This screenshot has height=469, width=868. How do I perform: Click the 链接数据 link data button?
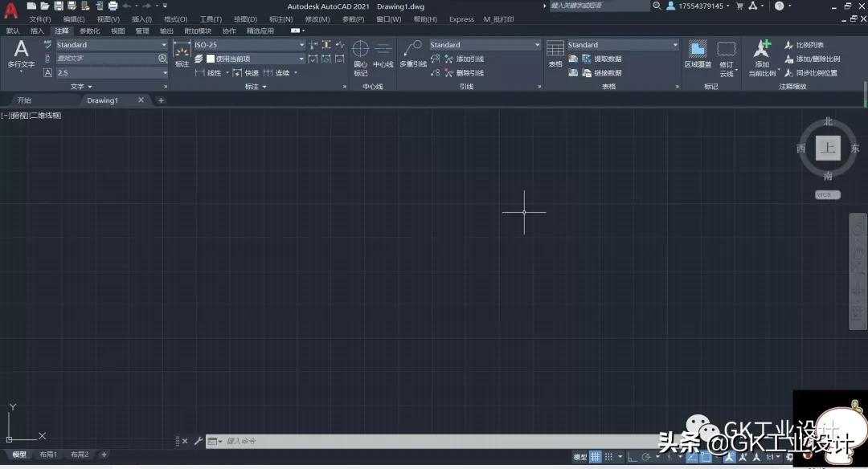(x=602, y=73)
